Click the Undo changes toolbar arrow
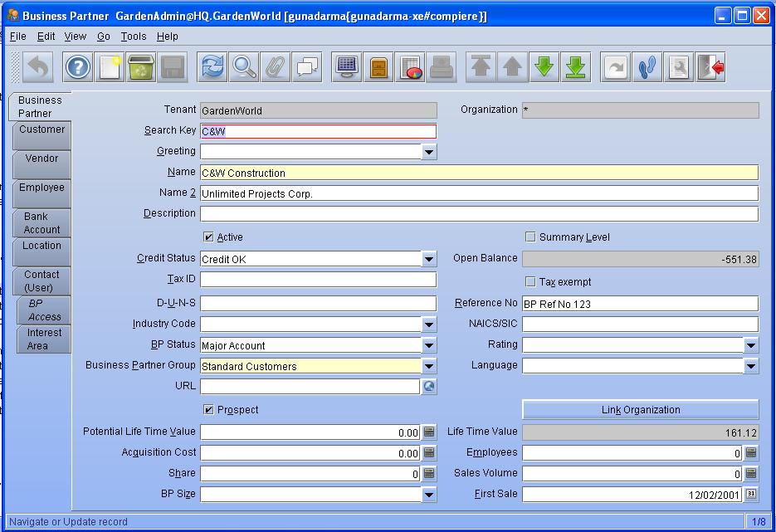 38,66
